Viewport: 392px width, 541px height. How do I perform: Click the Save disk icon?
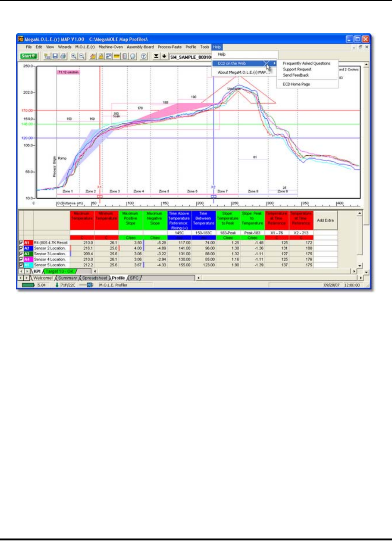[x=55, y=56]
